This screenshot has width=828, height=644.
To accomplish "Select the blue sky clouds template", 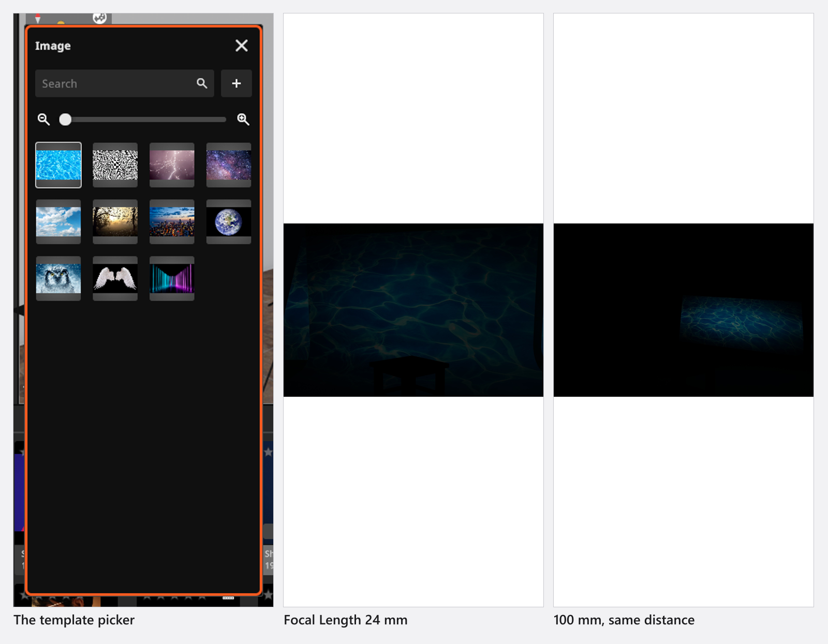I will (x=58, y=222).
